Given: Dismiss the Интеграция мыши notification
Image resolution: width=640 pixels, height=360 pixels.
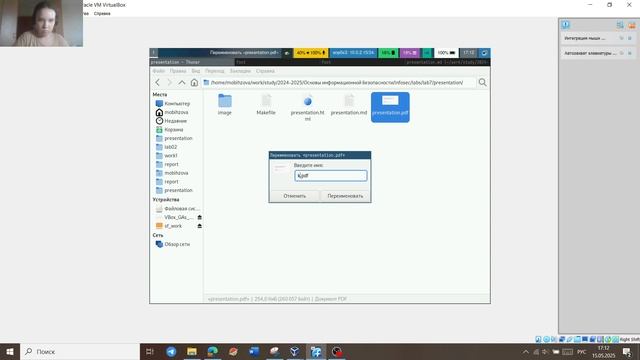Looking at the screenshot, I should tap(630, 38).
